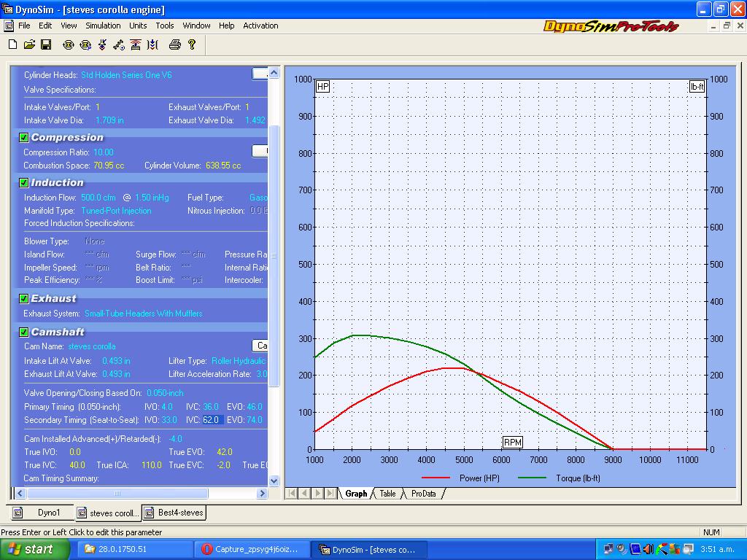Screen dimensions: 747x560
Task: Jump to the last graph tab with the arrow
Action: pyautogui.click(x=330, y=494)
